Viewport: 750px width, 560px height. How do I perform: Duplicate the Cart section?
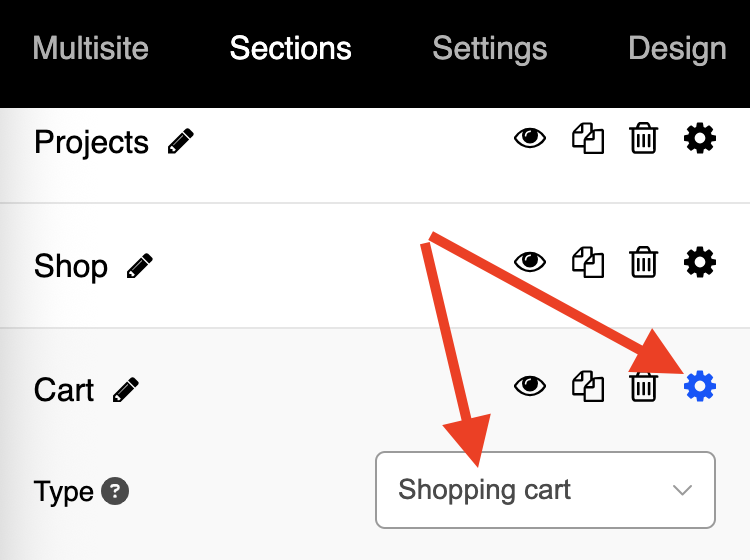click(x=588, y=386)
